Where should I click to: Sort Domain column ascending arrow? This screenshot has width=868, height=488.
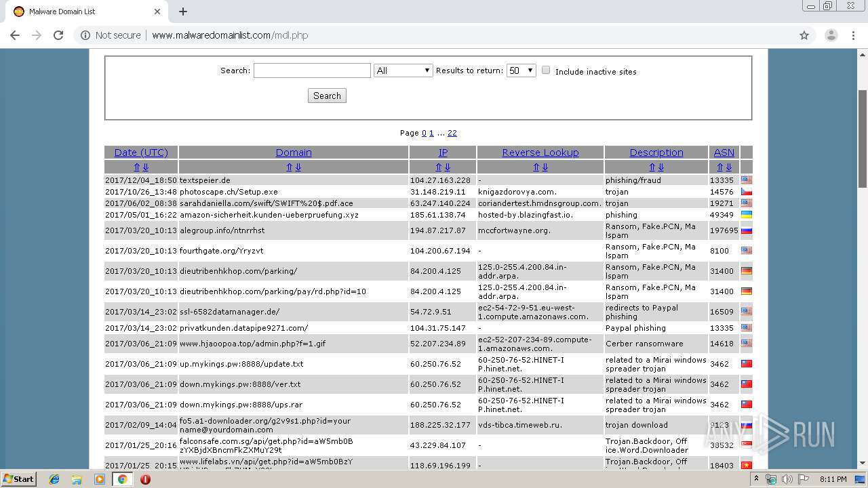(x=290, y=167)
